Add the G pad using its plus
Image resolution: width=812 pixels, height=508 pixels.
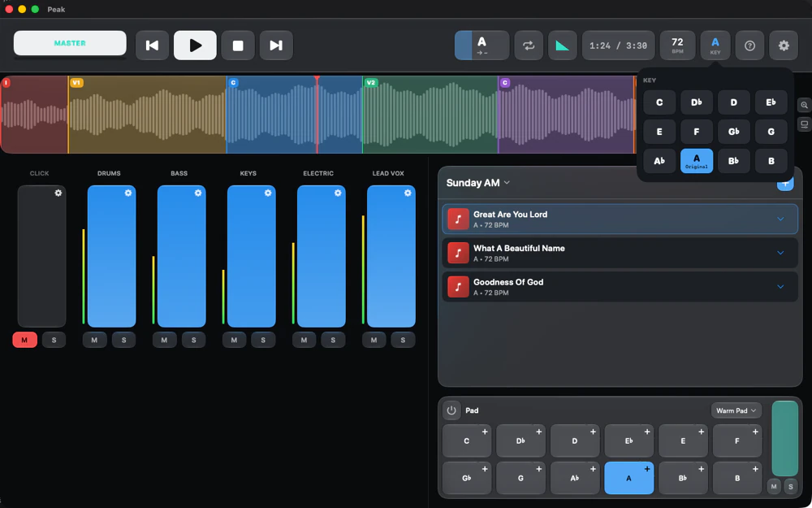click(539, 469)
